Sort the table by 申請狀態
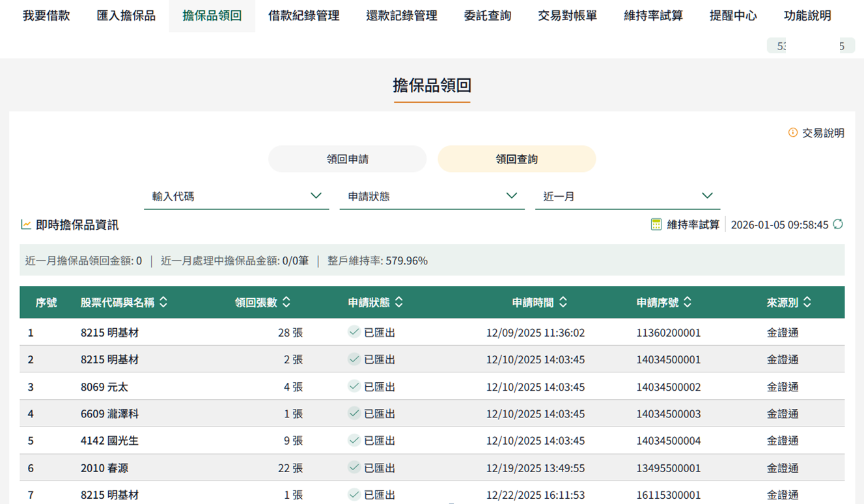 (x=399, y=302)
